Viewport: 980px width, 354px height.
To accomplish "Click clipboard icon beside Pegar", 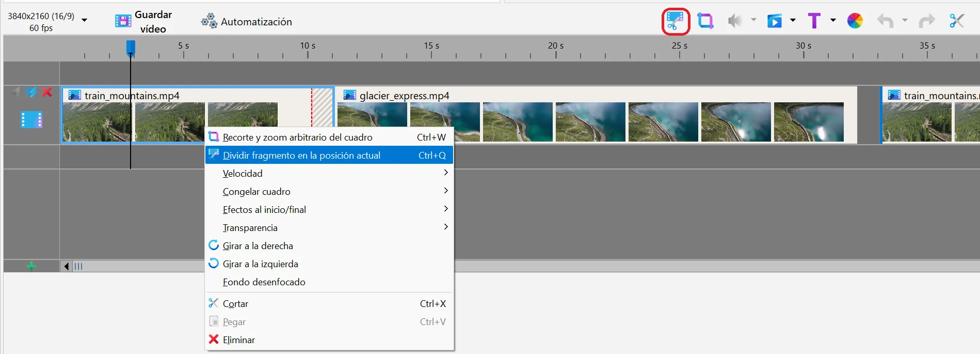I will pos(214,321).
